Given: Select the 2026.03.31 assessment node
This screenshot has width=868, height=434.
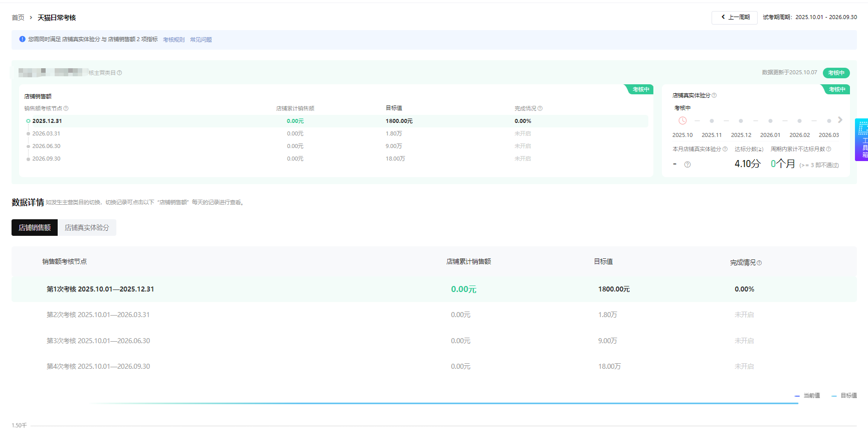Looking at the screenshot, I should [46, 133].
